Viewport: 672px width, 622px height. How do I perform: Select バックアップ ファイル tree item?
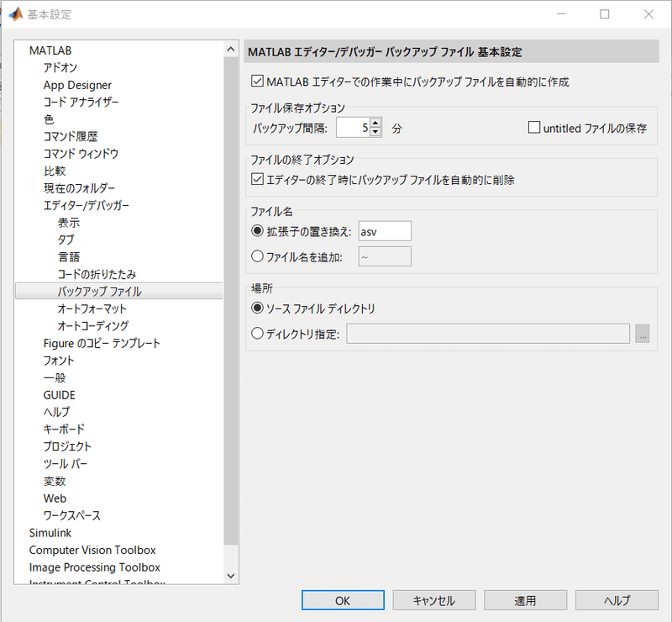pyautogui.click(x=99, y=292)
